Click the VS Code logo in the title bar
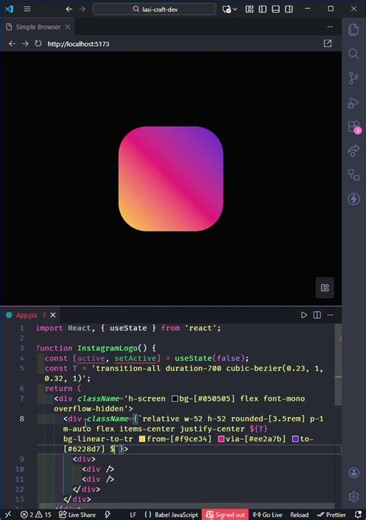Screen dimensions: 366x520 [x=9, y=9]
